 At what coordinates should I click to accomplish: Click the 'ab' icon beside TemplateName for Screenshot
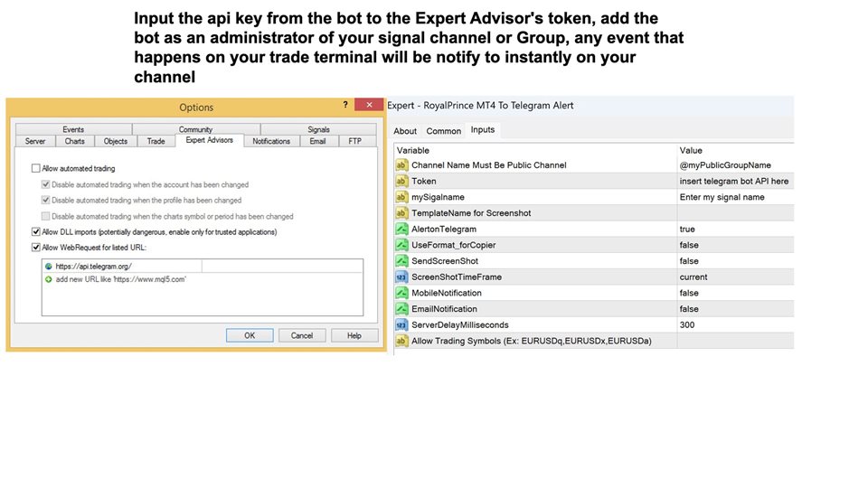pos(401,213)
